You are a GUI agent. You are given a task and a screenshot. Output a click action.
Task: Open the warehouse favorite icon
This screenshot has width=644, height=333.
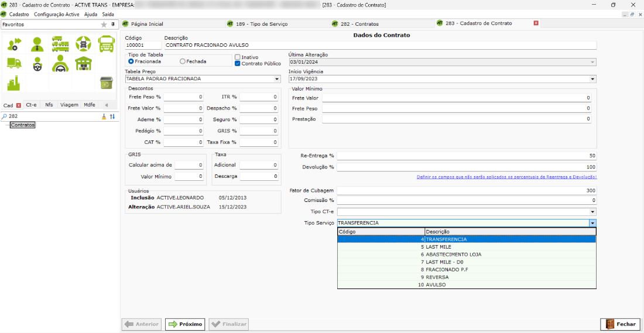(83, 64)
